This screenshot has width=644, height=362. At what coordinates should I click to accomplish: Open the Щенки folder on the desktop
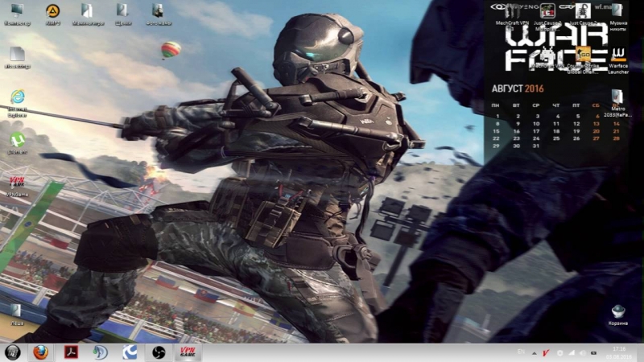123,14
